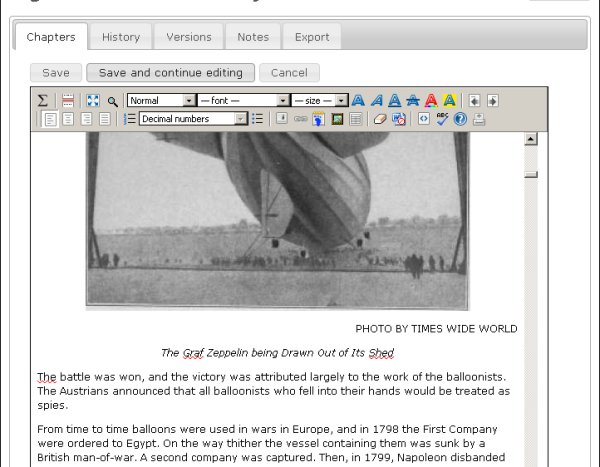Toggle the fullscreen editor icon

[x=92, y=101]
